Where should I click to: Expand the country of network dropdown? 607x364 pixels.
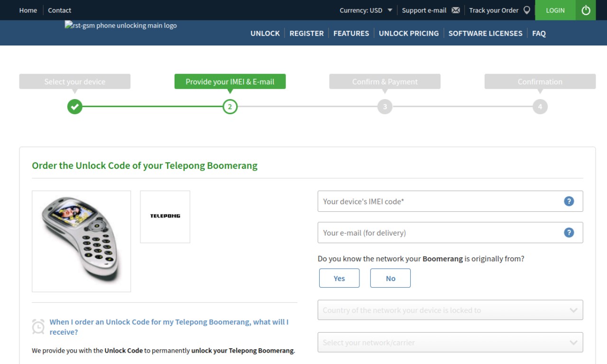(x=450, y=310)
